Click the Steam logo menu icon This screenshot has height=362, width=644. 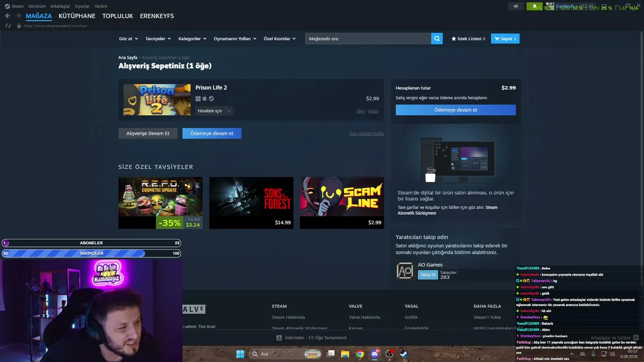[7, 7]
